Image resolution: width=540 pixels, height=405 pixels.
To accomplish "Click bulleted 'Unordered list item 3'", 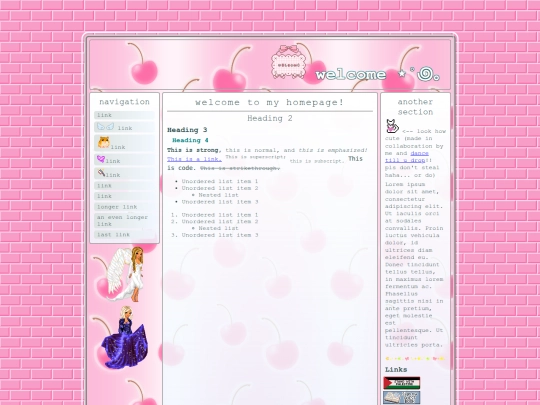I will pyautogui.click(x=220, y=202).
